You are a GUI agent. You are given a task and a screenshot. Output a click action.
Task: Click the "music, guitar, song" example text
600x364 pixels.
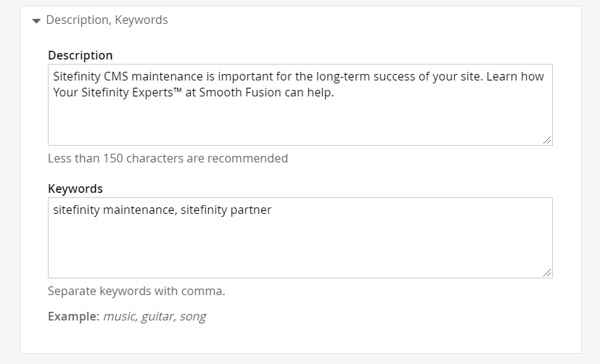click(x=155, y=316)
